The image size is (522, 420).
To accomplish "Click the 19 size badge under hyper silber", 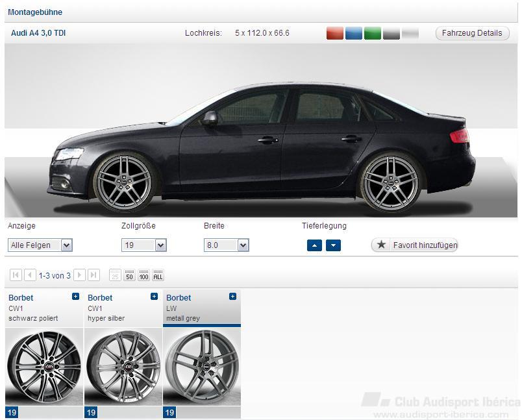I will pyautogui.click(x=91, y=413).
